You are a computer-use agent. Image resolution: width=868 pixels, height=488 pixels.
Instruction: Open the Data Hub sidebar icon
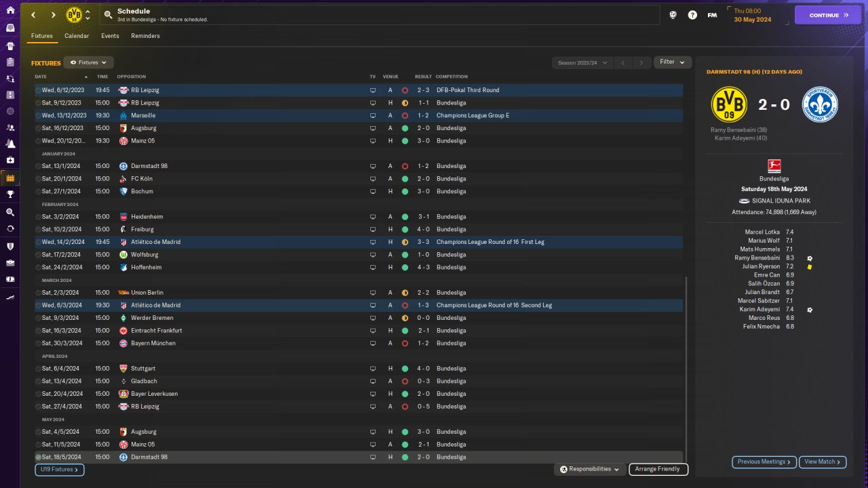click(10, 111)
